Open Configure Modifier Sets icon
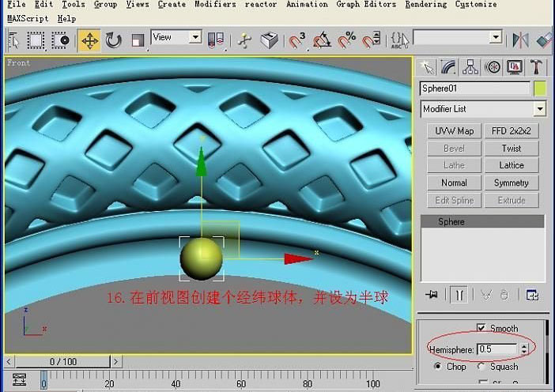The width and height of the screenshot is (555, 392). click(x=532, y=295)
